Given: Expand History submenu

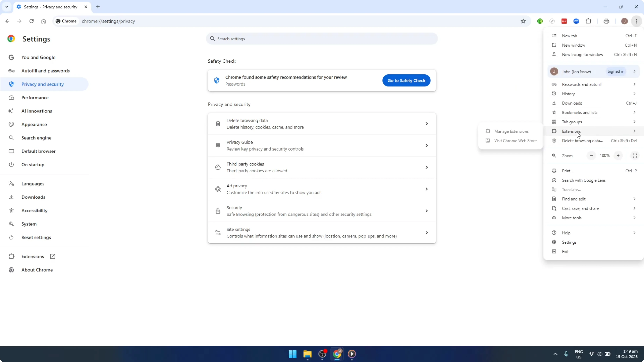Looking at the screenshot, I should (x=594, y=94).
